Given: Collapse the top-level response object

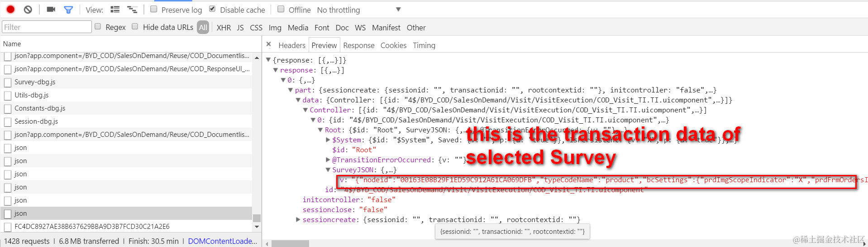Looking at the screenshot, I should (x=268, y=60).
